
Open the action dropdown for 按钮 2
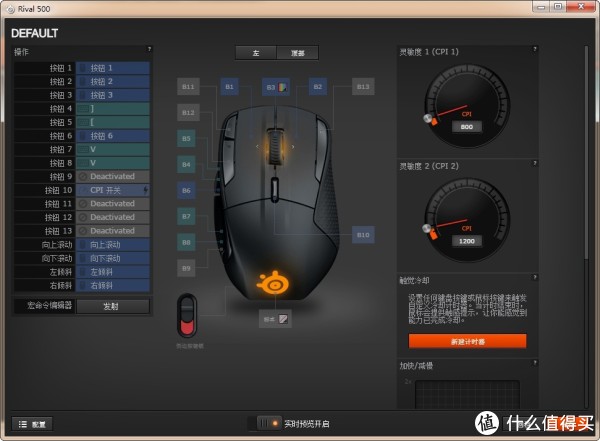pyautogui.click(x=112, y=82)
